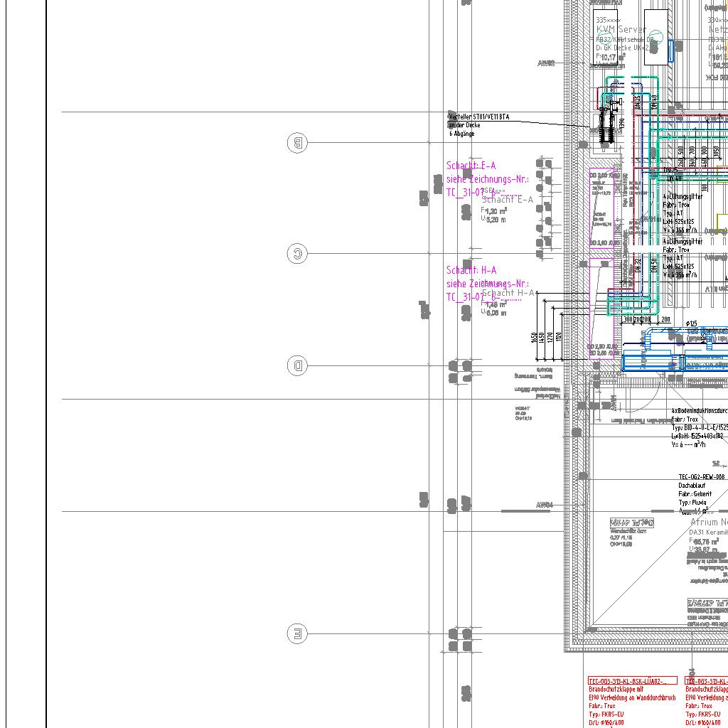Click the 'Dachablauf' text line
728x728 pixels.
[x=692, y=486]
